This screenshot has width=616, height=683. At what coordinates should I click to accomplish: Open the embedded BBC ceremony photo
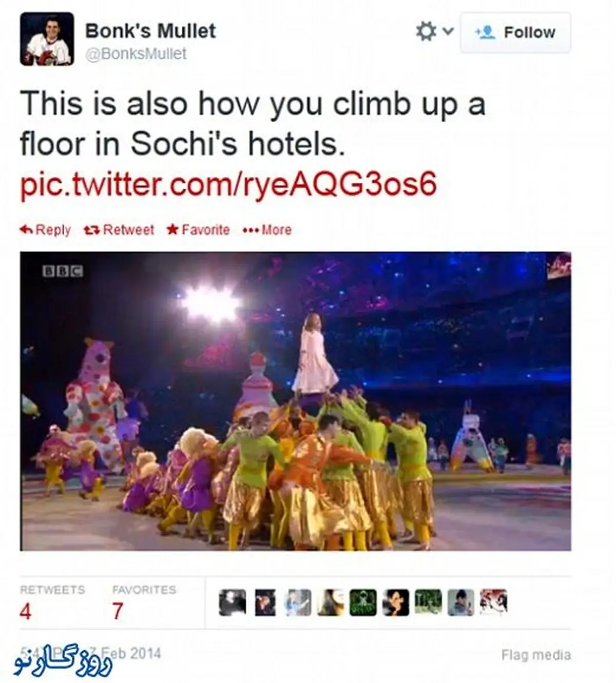pyautogui.click(x=295, y=401)
